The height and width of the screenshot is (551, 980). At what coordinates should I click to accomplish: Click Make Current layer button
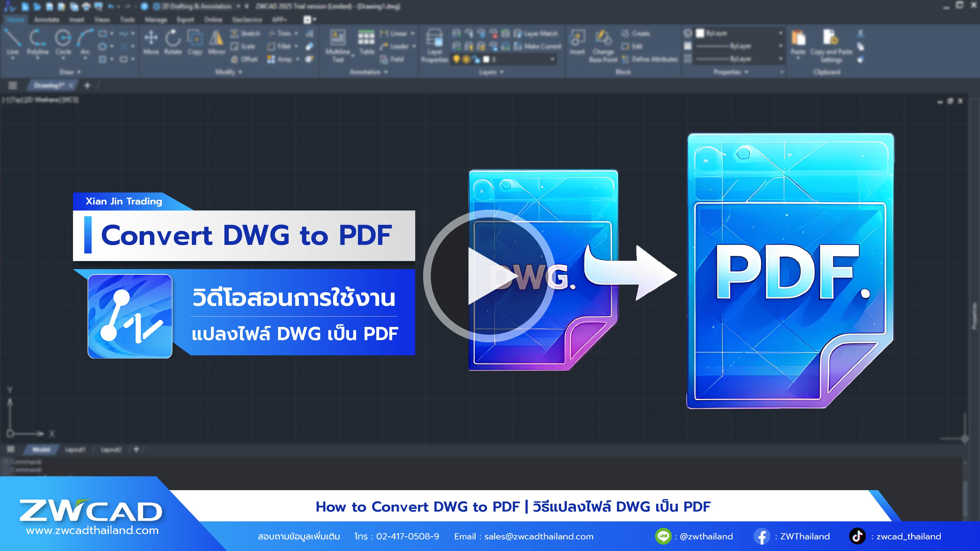tap(538, 46)
